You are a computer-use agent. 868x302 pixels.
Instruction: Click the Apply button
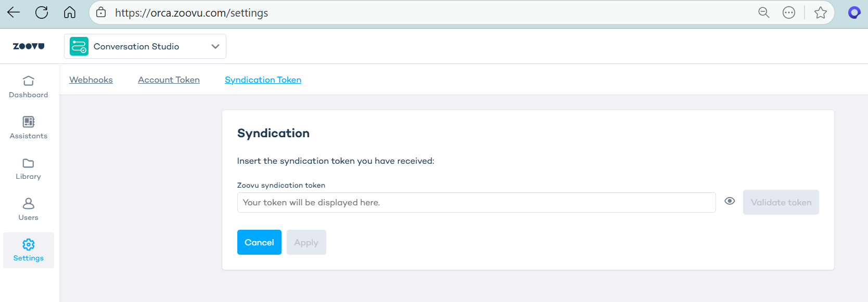(x=306, y=242)
